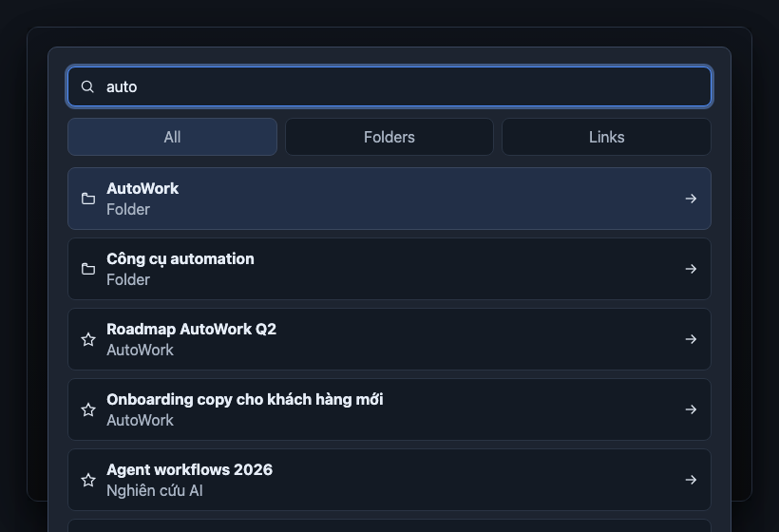
Task: Switch to the Folders filter tab
Action: 389,137
